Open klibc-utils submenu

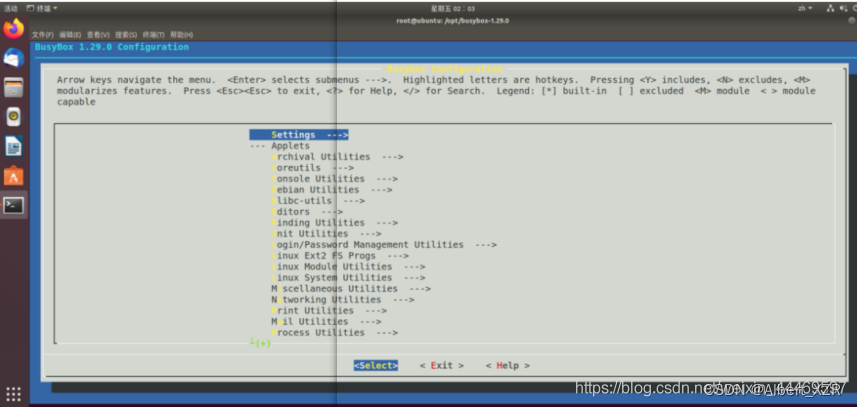point(318,200)
